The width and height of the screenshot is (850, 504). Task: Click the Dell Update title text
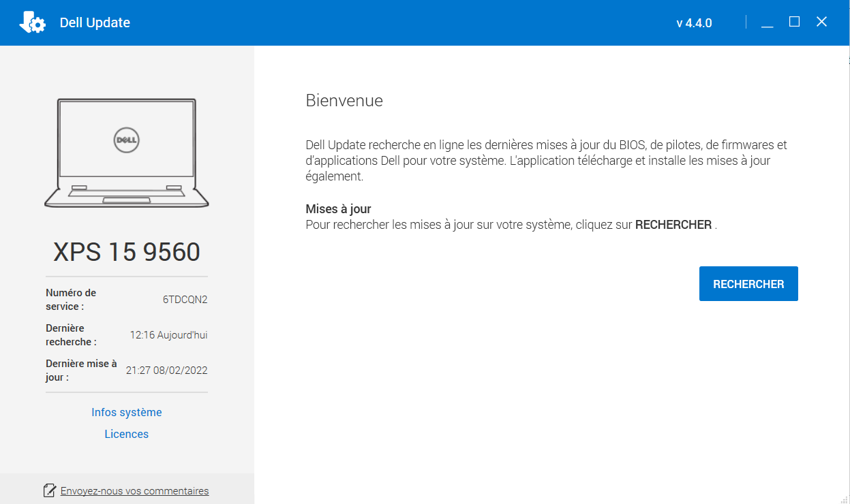95,22
